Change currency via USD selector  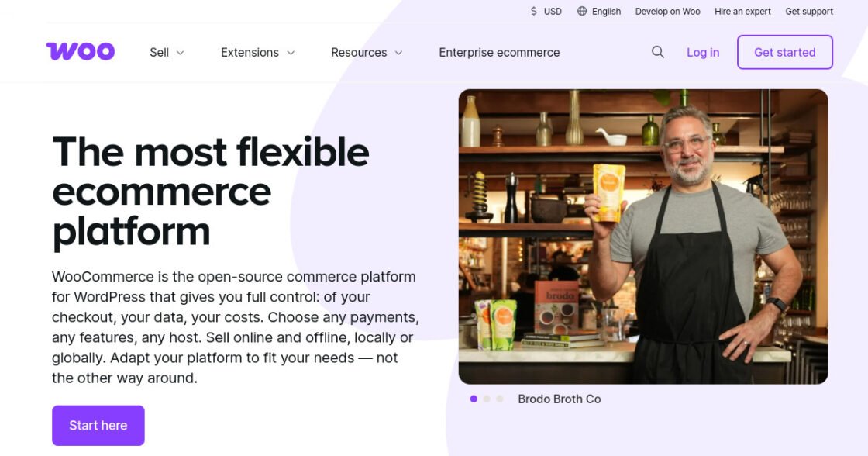pos(546,11)
